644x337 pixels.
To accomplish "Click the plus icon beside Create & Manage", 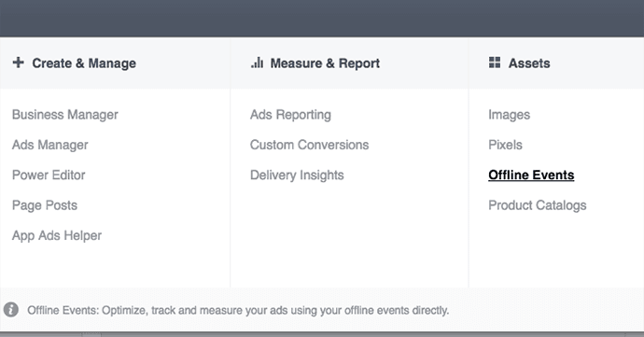I will (18, 63).
